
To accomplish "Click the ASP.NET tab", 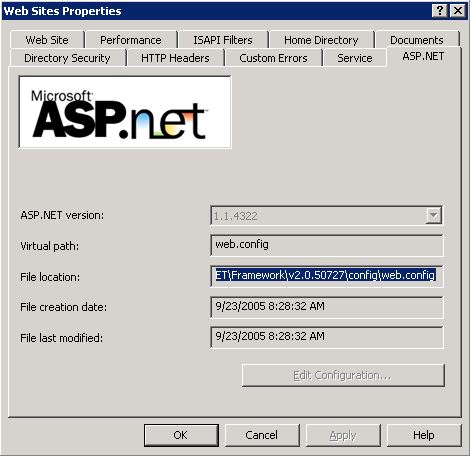I will point(423,56).
